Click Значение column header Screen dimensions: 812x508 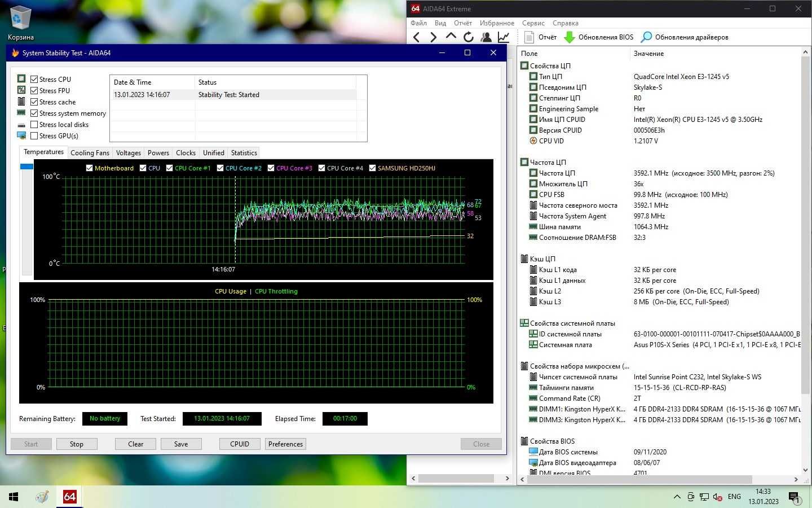coord(715,54)
